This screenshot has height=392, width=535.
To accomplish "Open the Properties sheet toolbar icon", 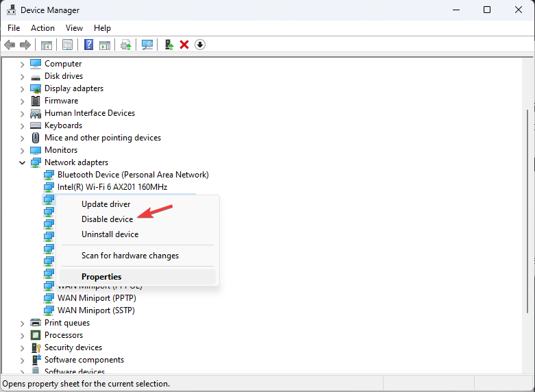I will click(68, 45).
